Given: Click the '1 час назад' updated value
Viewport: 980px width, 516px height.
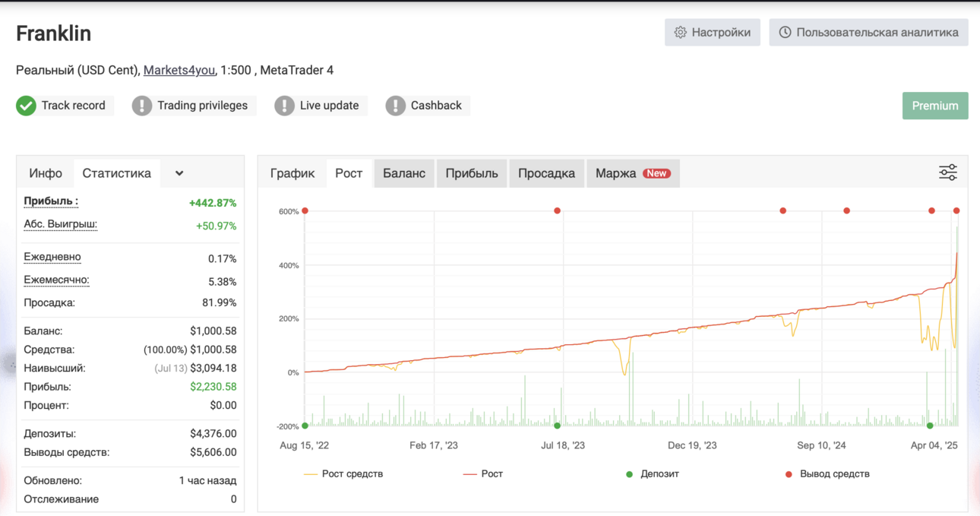Looking at the screenshot, I should click(x=207, y=480).
